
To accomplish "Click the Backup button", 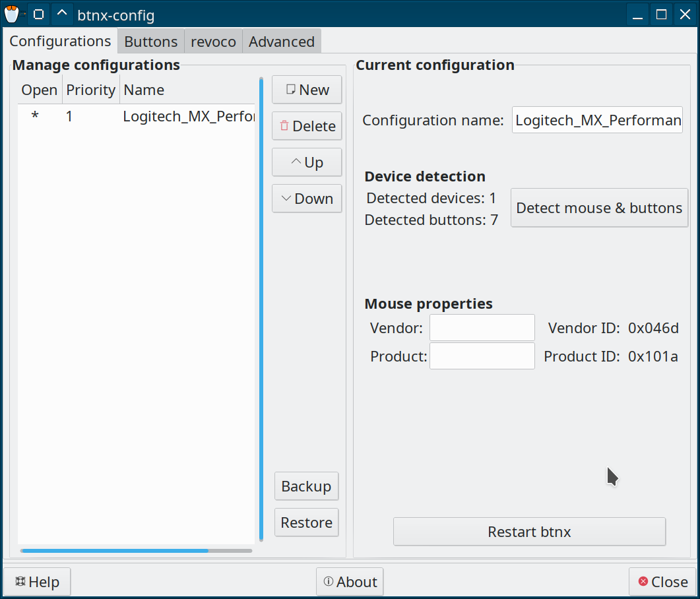I will (307, 486).
